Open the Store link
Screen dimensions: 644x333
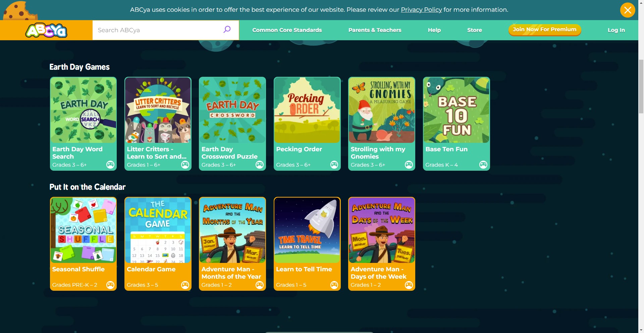[474, 30]
